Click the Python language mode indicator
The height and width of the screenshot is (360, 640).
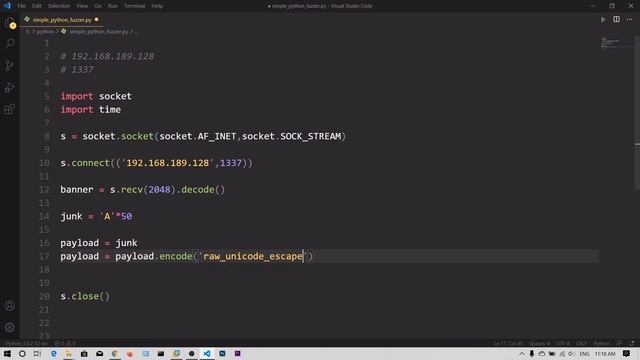(601, 343)
